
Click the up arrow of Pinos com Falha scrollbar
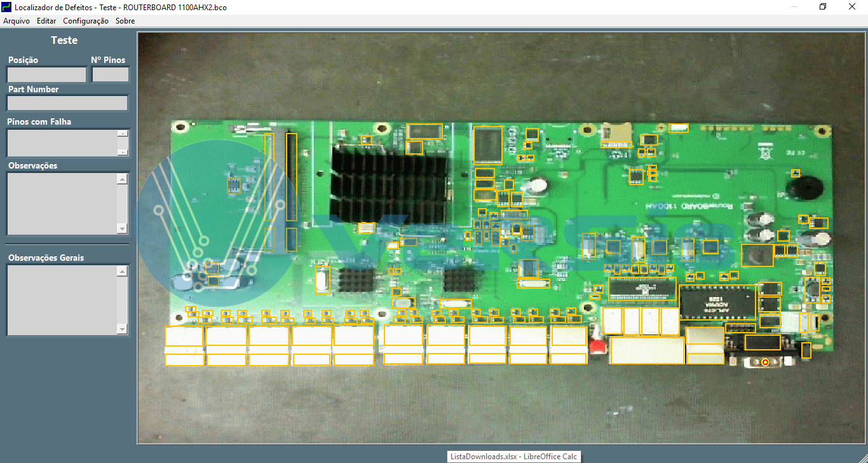123,134
